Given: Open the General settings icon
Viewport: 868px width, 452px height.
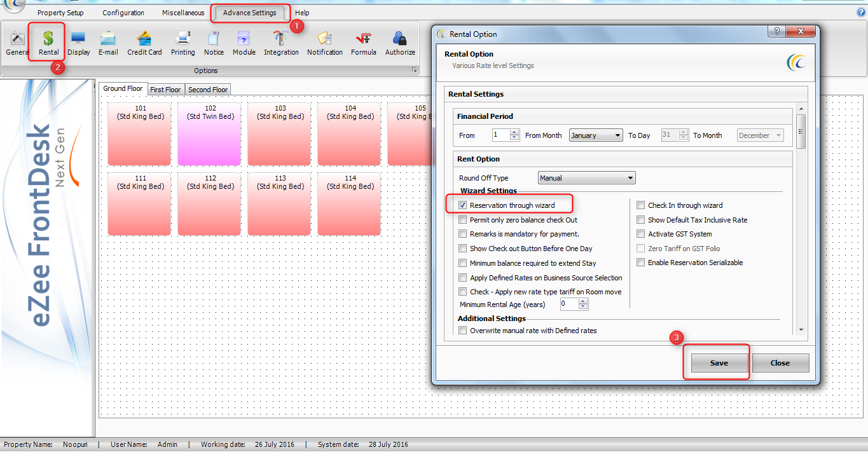Looking at the screenshot, I should 17,43.
